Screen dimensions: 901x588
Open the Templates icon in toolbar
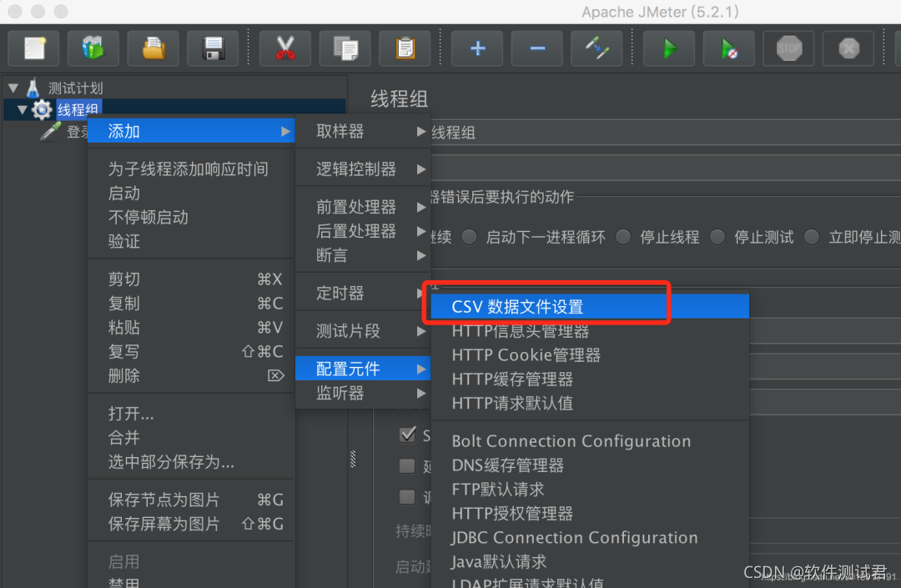93,48
